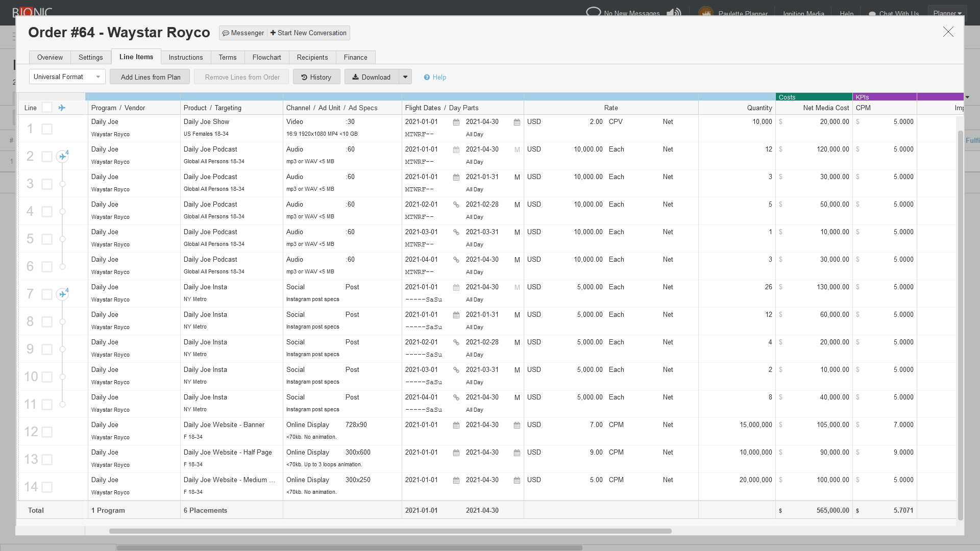
Task: Open start date calendar for line 1
Action: click(456, 122)
